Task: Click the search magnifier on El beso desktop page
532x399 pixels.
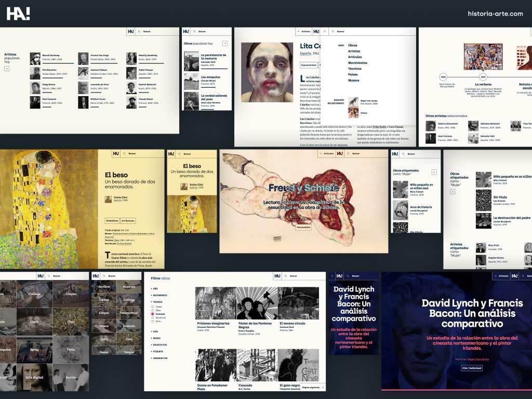Action: pos(125,154)
